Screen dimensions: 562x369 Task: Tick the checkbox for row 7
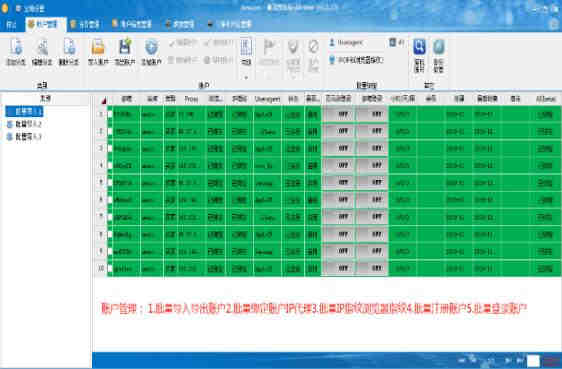[x=110, y=217]
